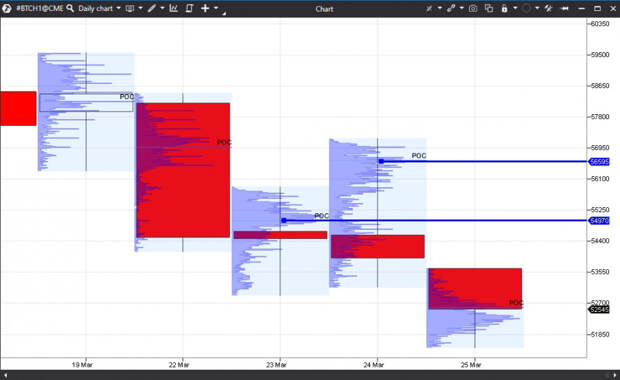Expand the drawing tools dropdown arrow

pos(162,8)
